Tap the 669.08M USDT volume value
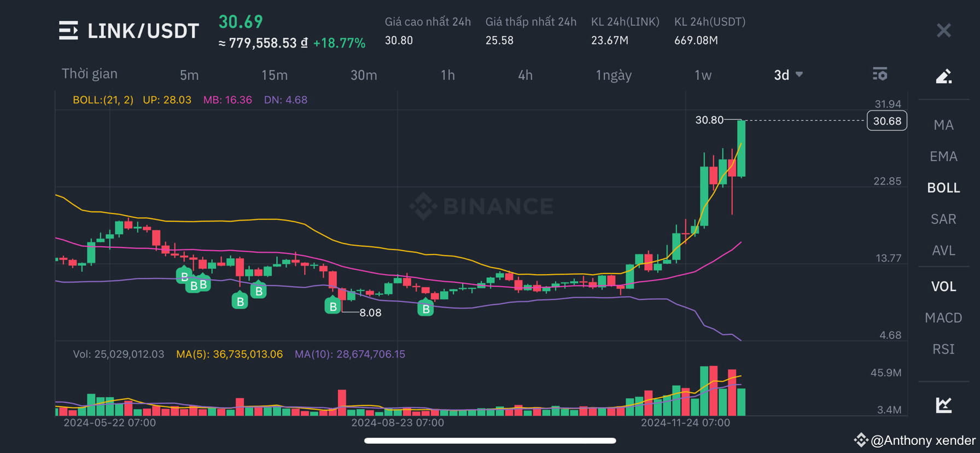Image resolution: width=980 pixels, height=453 pixels. coord(696,40)
